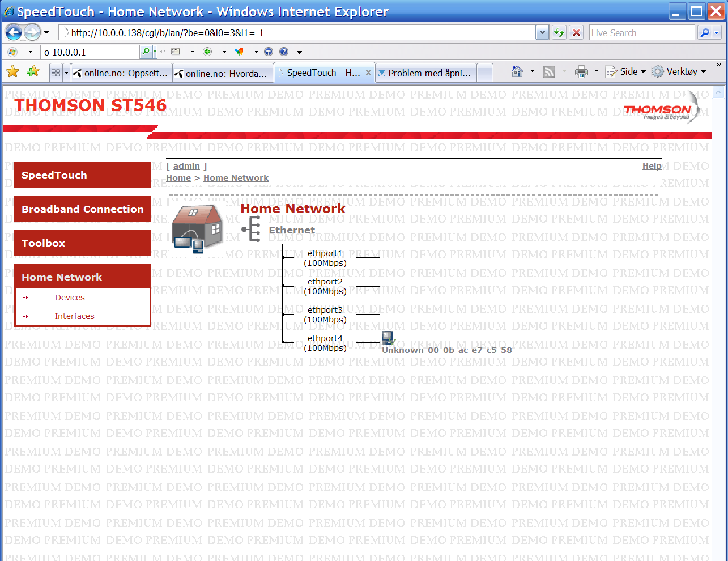This screenshot has width=728, height=561.
Task: Open Live Search provider options dropdown
Action: 717,33
